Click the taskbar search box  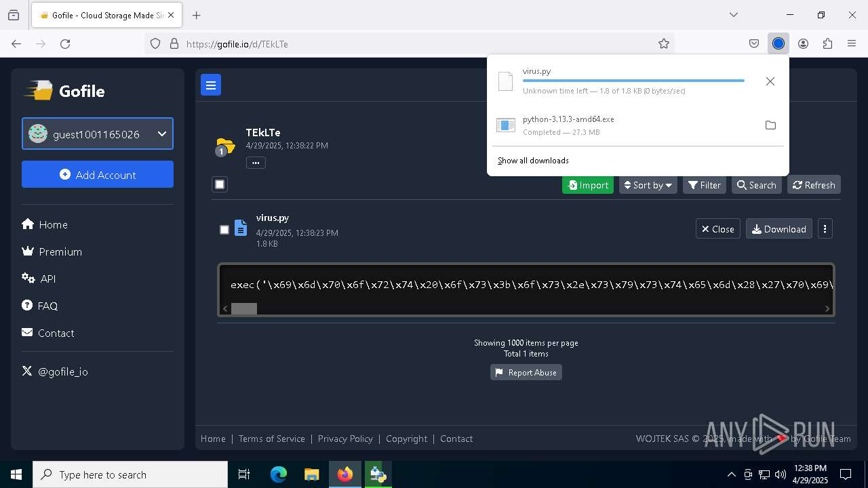point(130,474)
